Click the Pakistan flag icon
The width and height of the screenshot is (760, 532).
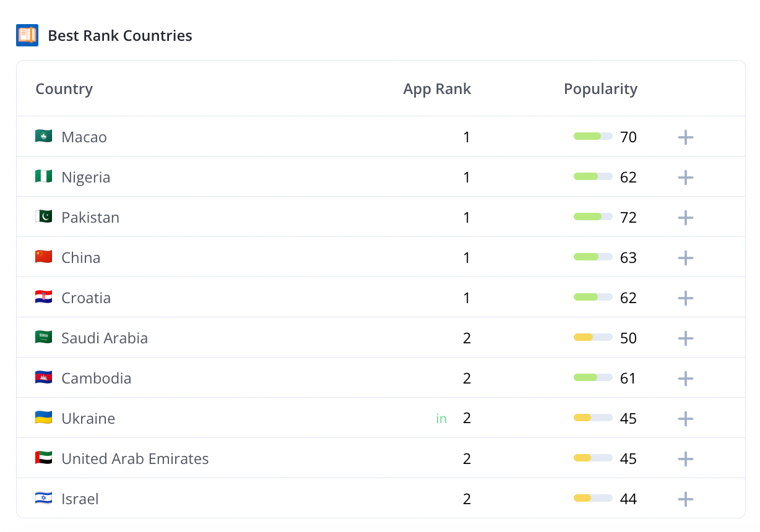coord(43,217)
